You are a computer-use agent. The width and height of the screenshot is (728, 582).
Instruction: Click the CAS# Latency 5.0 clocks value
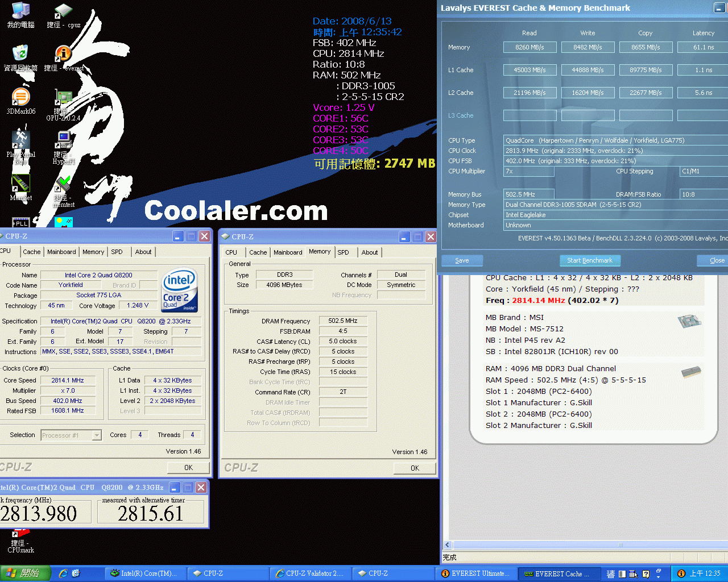(343, 341)
